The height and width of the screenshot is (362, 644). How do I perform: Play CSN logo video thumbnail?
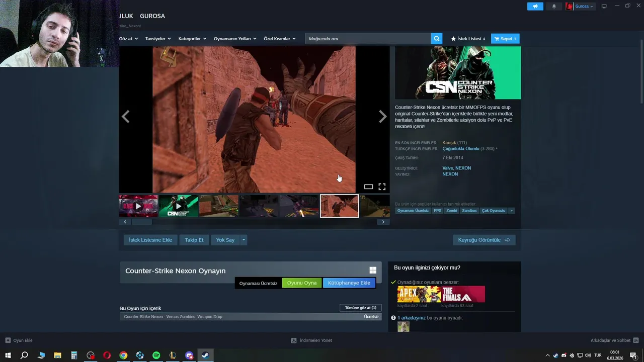point(178,206)
